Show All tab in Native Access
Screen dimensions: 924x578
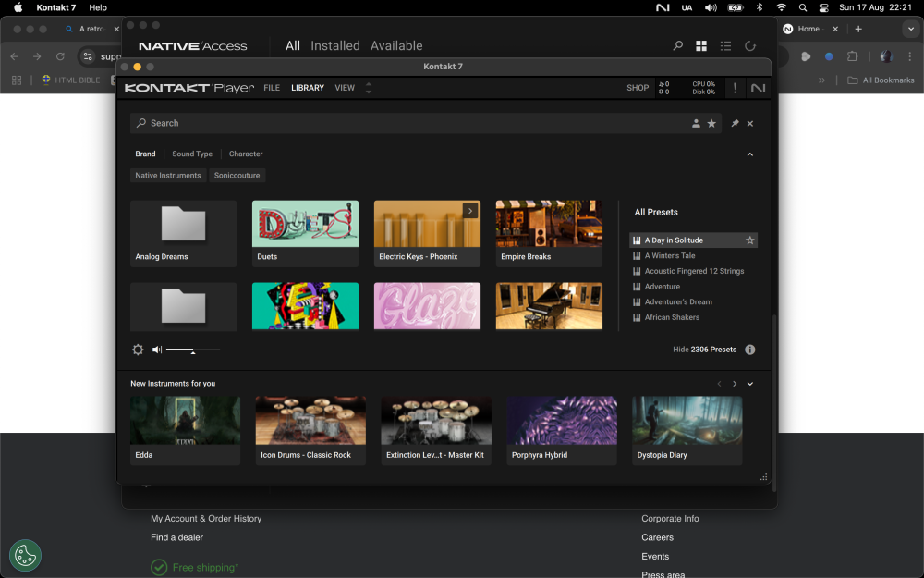[x=293, y=45]
